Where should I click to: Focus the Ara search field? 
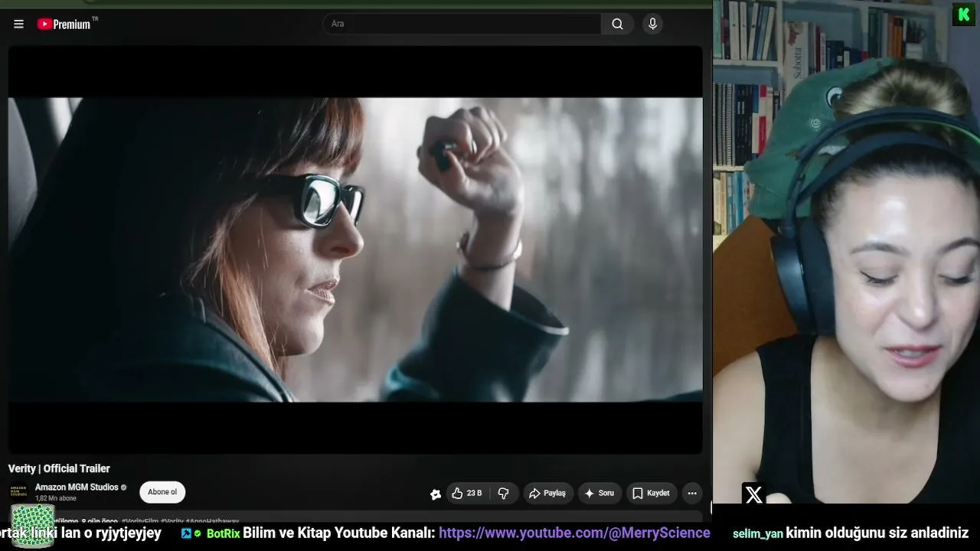462,24
